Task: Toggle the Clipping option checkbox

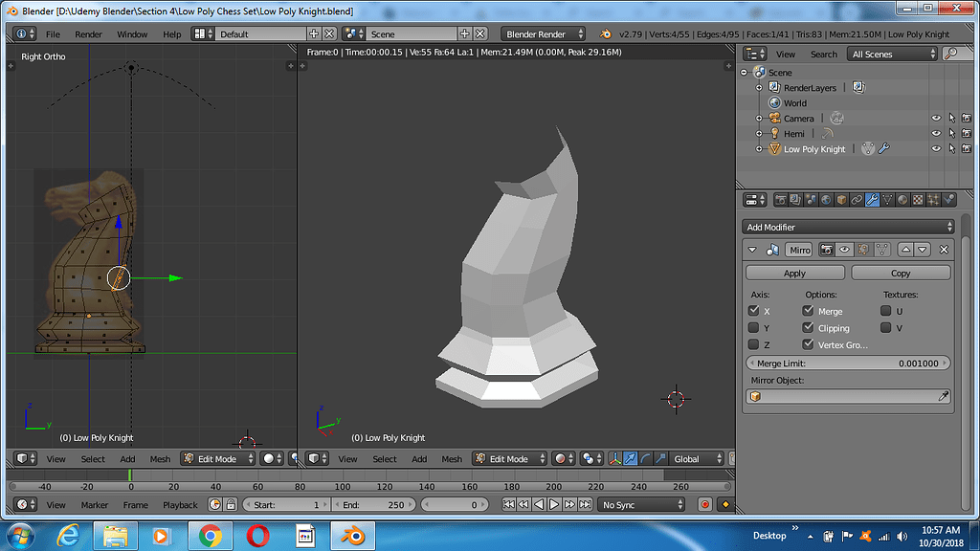Action: (808, 327)
